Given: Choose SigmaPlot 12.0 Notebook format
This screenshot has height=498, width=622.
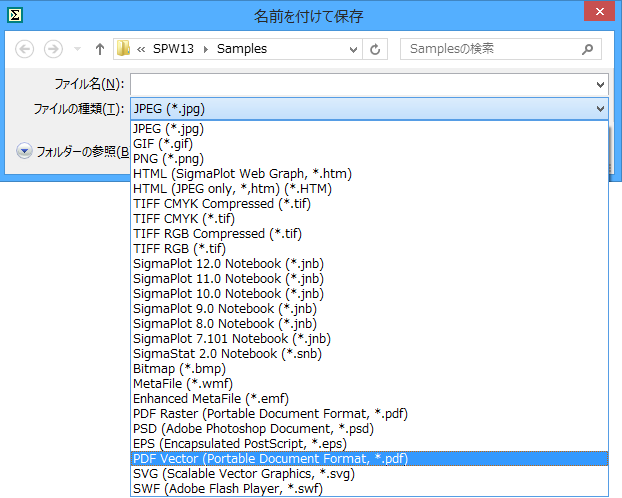Looking at the screenshot, I should (369, 264).
